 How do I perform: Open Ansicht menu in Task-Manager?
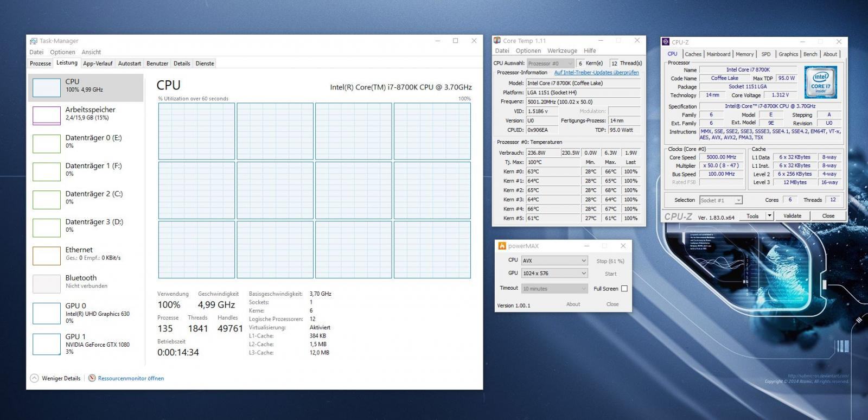coord(91,52)
